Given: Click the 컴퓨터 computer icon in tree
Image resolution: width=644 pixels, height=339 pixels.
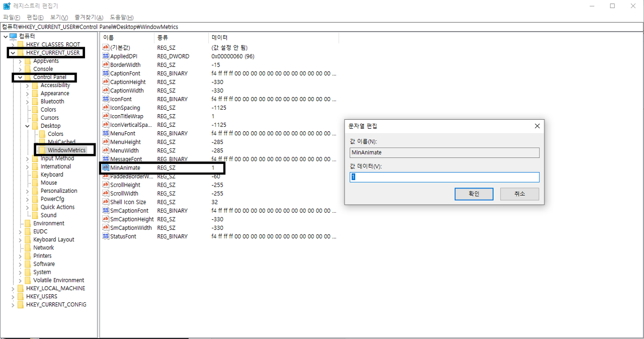Looking at the screenshot, I should [x=13, y=36].
